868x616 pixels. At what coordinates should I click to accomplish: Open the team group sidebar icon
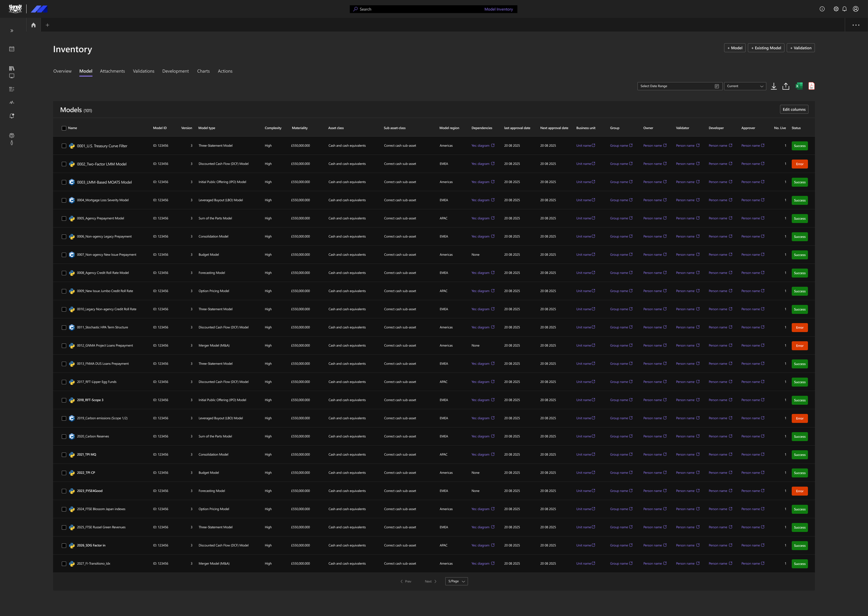[x=12, y=135]
